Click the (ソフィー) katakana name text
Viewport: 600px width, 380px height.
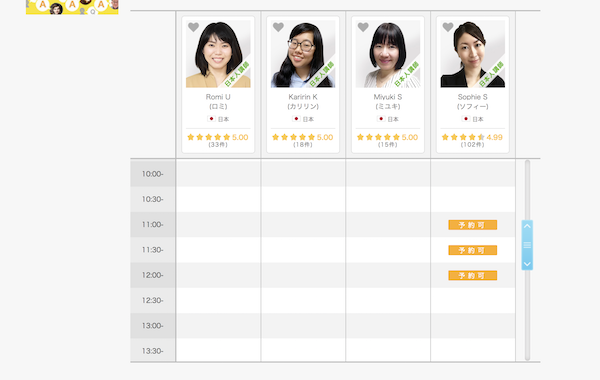click(x=473, y=106)
